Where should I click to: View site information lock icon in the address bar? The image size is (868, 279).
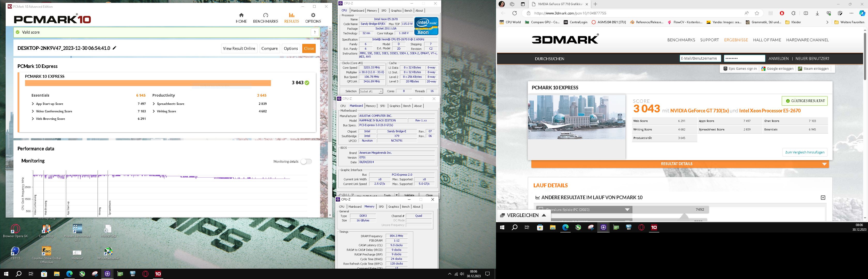point(528,13)
